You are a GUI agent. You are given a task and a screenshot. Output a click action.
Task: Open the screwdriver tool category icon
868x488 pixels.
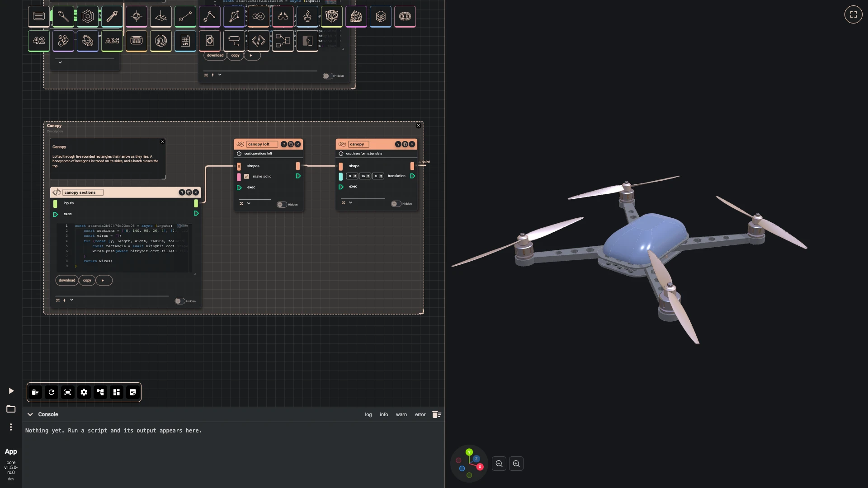click(112, 17)
